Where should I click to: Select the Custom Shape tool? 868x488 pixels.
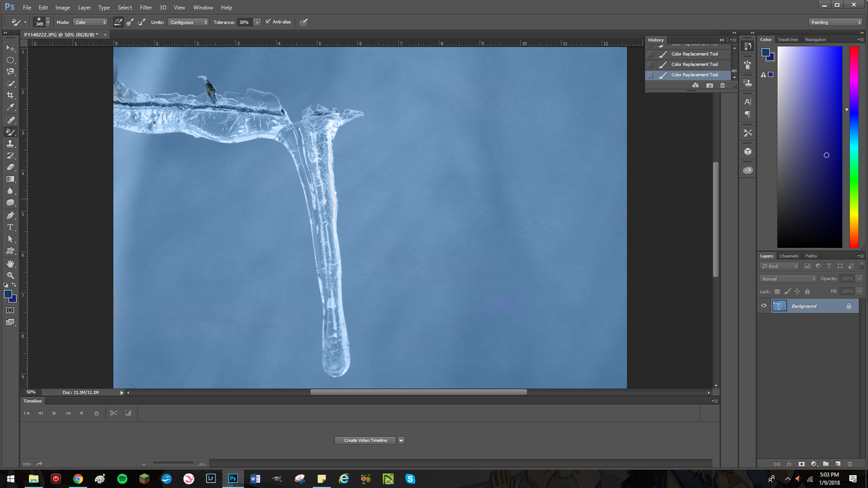pos(10,250)
